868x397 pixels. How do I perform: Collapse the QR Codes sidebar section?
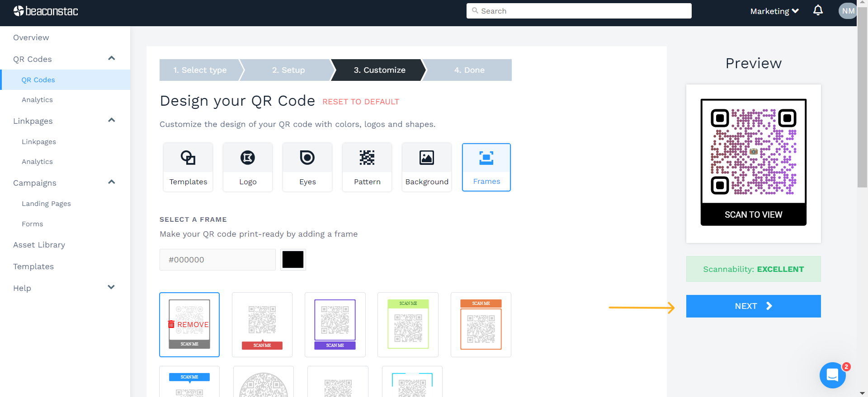click(112, 59)
